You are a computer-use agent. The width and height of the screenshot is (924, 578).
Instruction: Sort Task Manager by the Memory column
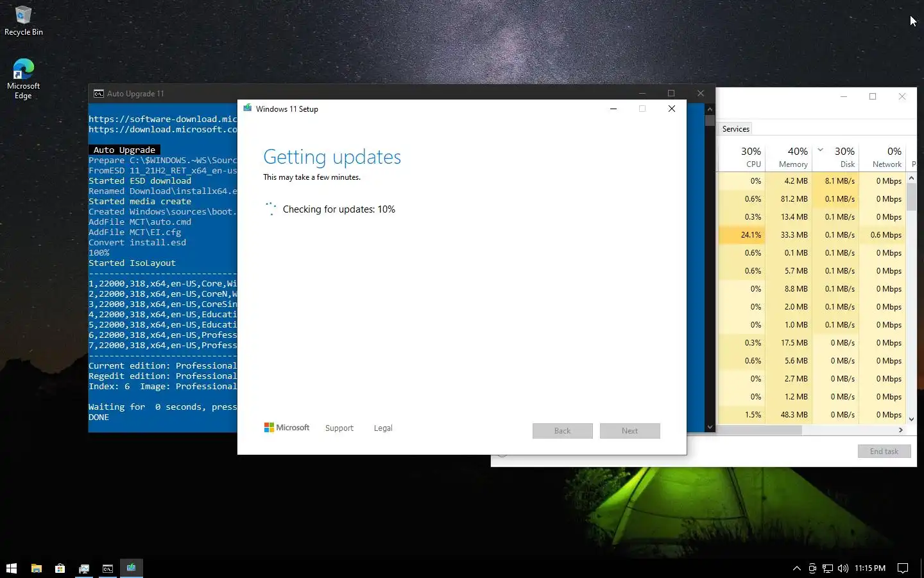point(789,157)
